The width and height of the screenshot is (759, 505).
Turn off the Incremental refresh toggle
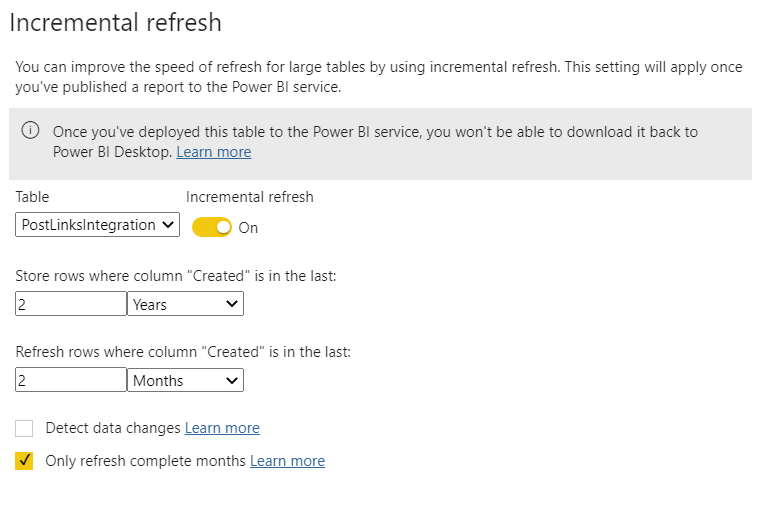(x=211, y=227)
